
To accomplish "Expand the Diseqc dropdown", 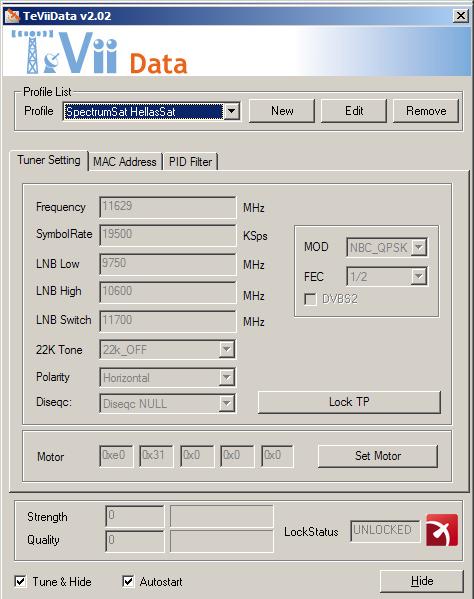I will [x=226, y=403].
